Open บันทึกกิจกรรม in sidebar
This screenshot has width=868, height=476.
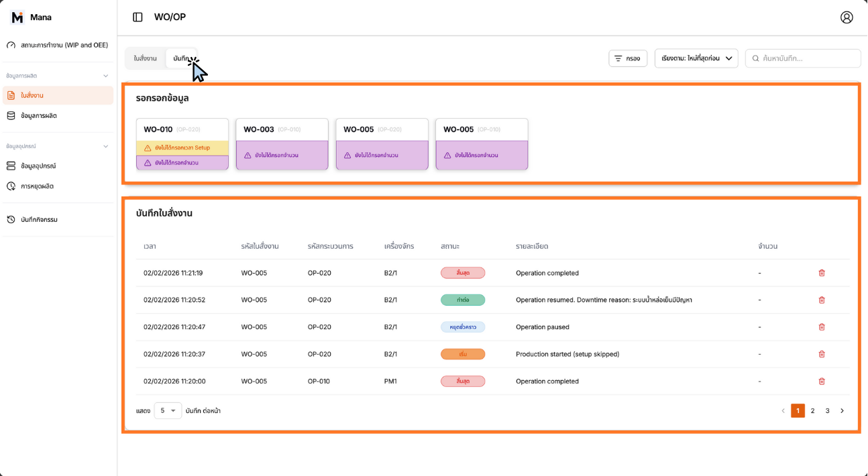pyautogui.click(x=39, y=220)
